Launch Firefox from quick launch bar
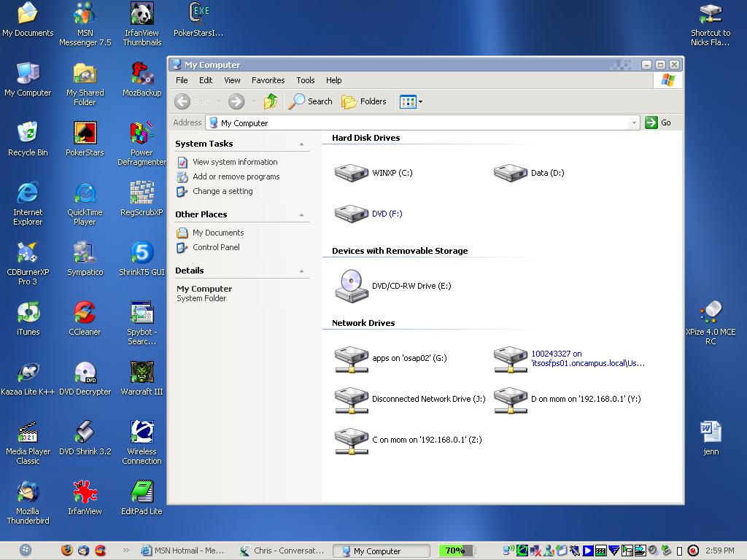This screenshot has height=560, width=747. (x=67, y=551)
